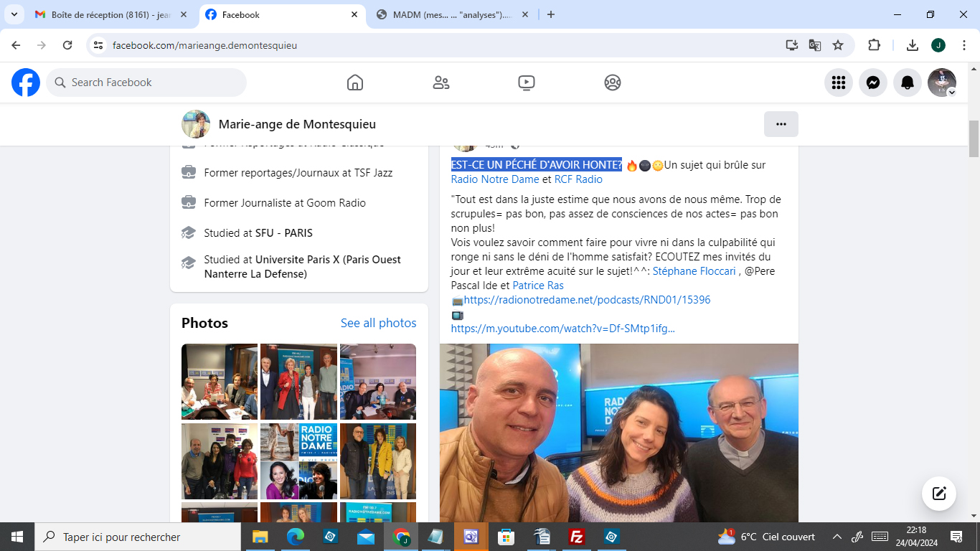The image size is (980, 551).
Task: Bookmark this page with the star icon
Action: [838, 45]
